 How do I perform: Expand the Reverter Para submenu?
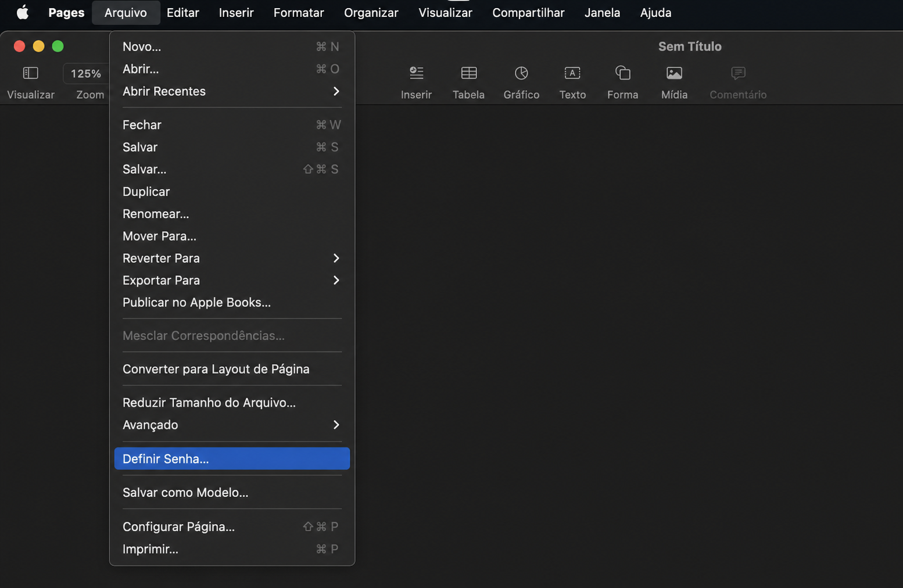pyautogui.click(x=232, y=258)
